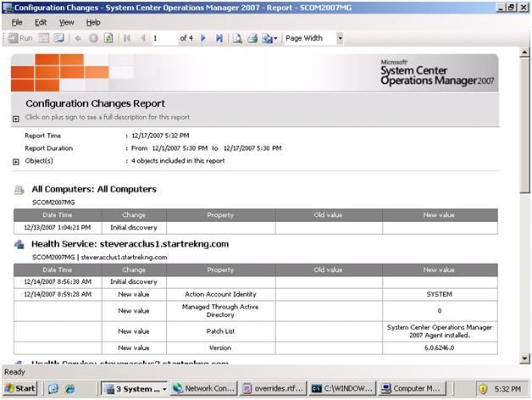Screen dimensions: 532x400
Task: Open the Edit menu
Action: click(41, 22)
